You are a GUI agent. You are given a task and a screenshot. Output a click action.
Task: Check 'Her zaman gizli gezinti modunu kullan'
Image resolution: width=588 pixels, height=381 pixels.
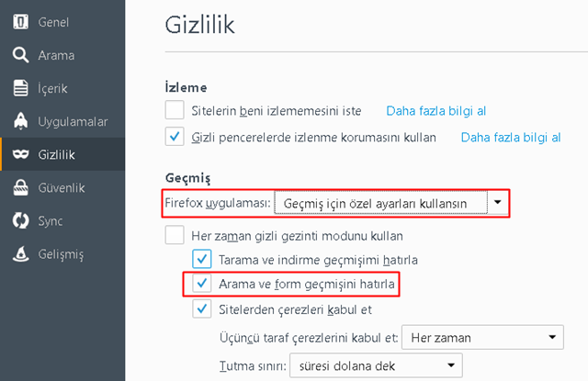coord(175,235)
